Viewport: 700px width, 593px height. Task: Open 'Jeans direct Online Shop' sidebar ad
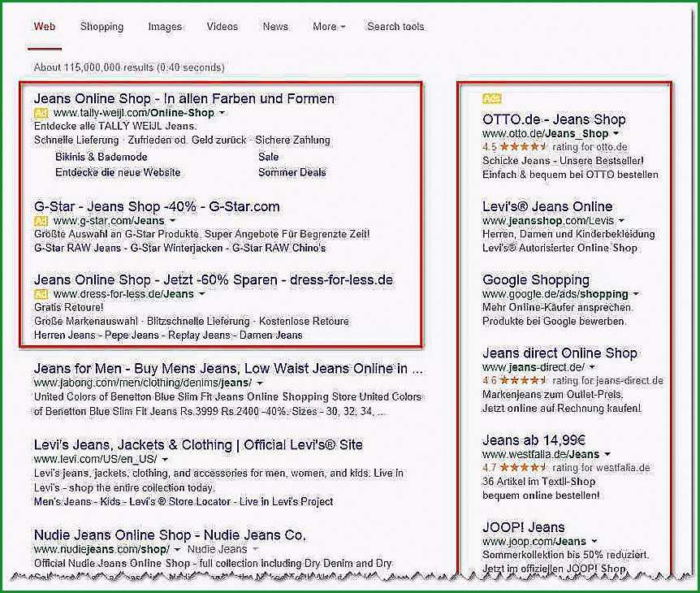click(560, 353)
